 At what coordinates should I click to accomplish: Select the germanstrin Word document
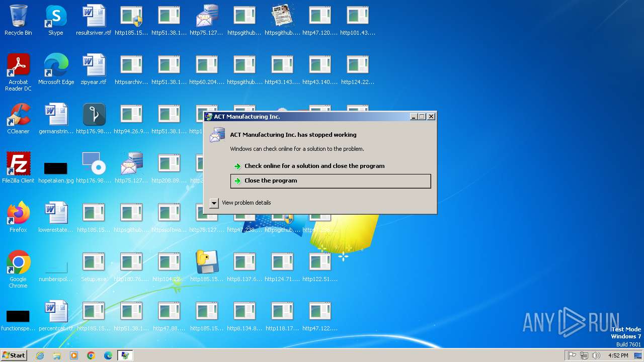[x=56, y=119]
